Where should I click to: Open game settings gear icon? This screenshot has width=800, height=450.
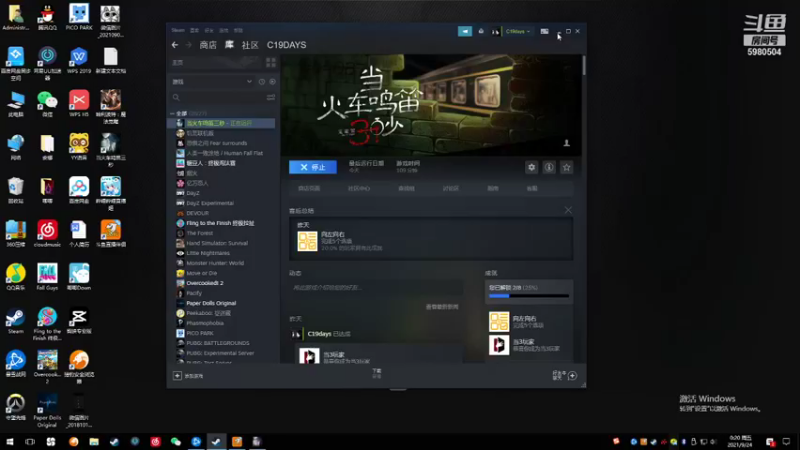532,167
